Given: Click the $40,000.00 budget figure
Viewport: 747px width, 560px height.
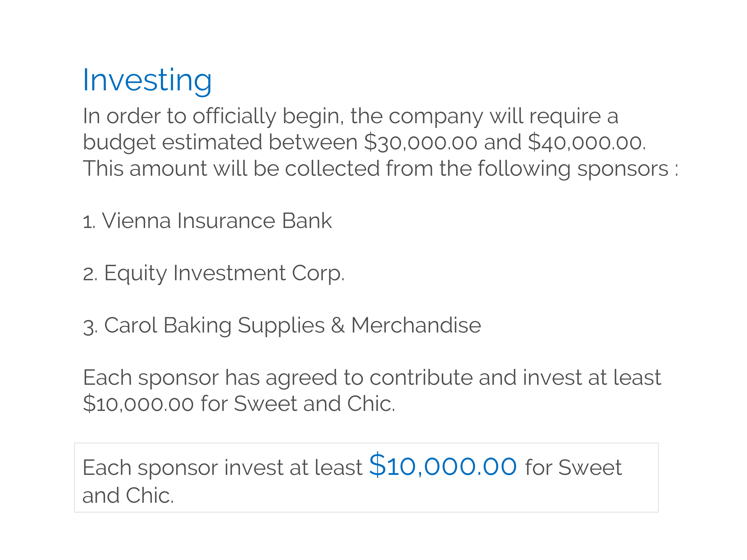Looking at the screenshot, I should pos(587,142).
